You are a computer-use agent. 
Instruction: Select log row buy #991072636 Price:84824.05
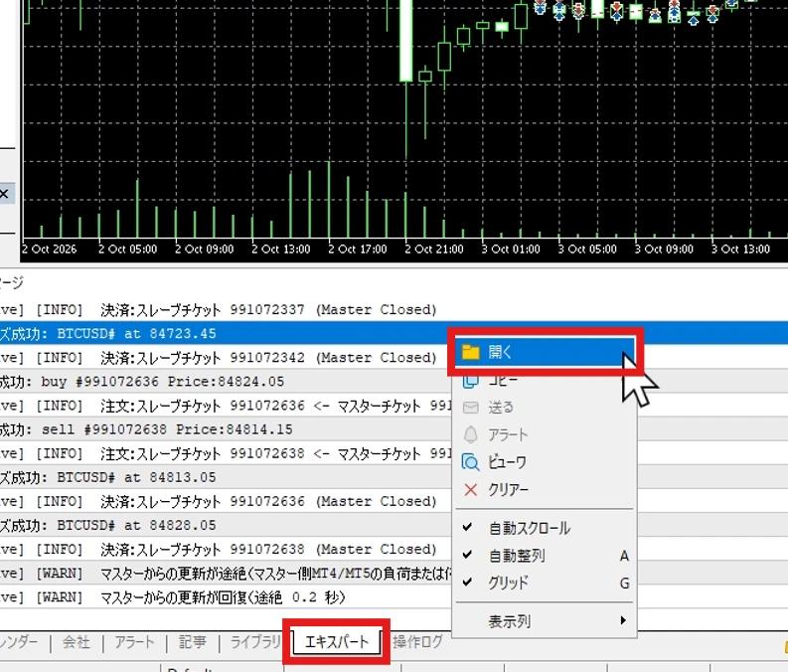226,382
